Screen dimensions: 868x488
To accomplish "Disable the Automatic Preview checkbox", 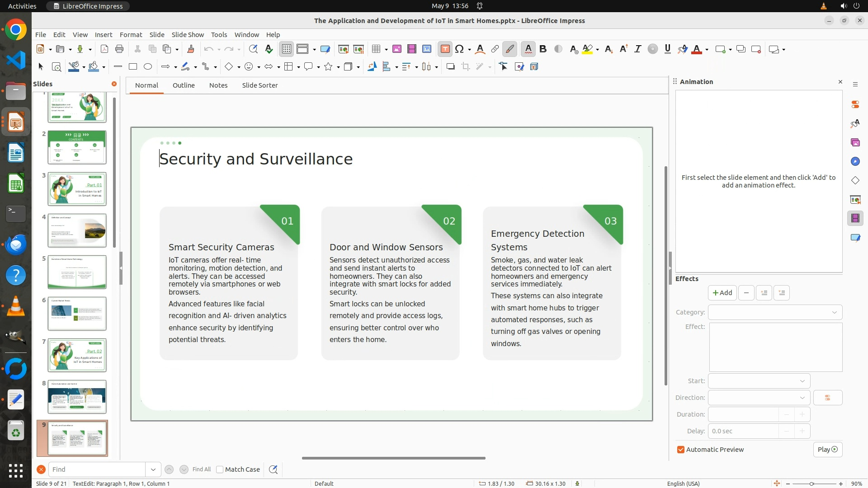I will (x=681, y=450).
